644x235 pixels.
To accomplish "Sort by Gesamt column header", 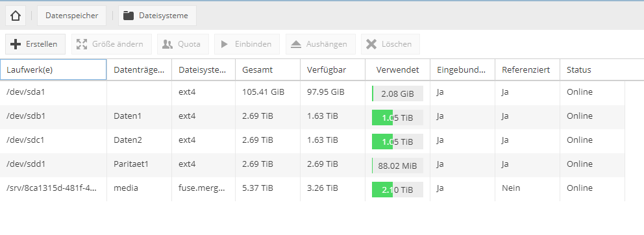I will pos(267,69).
